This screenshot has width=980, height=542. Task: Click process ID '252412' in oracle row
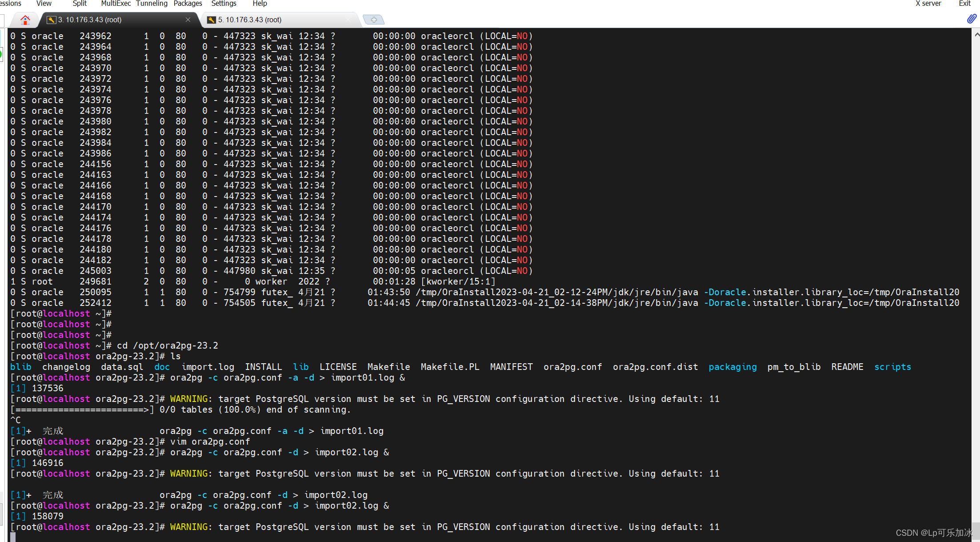[x=96, y=303]
